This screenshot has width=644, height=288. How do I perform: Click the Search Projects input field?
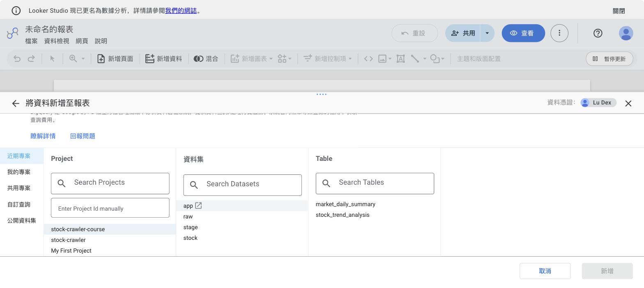110,183
